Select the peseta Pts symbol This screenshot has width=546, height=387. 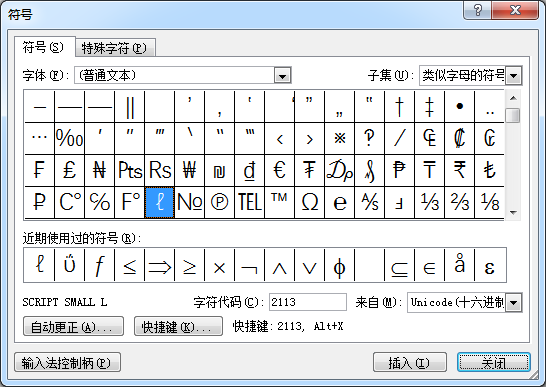tap(129, 171)
